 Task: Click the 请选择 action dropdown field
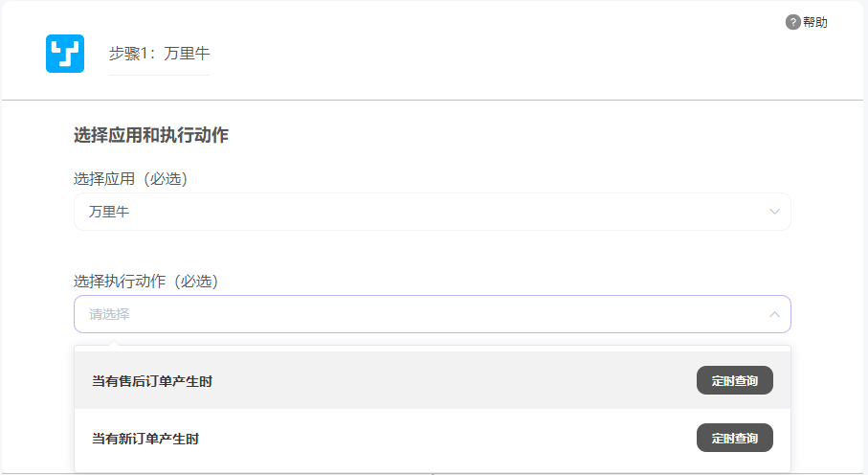tap(432, 314)
